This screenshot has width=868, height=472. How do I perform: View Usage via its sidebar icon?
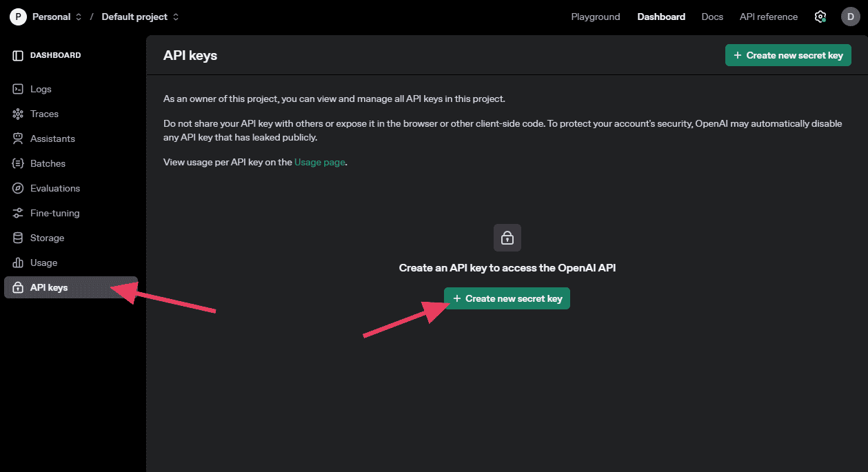click(17, 263)
